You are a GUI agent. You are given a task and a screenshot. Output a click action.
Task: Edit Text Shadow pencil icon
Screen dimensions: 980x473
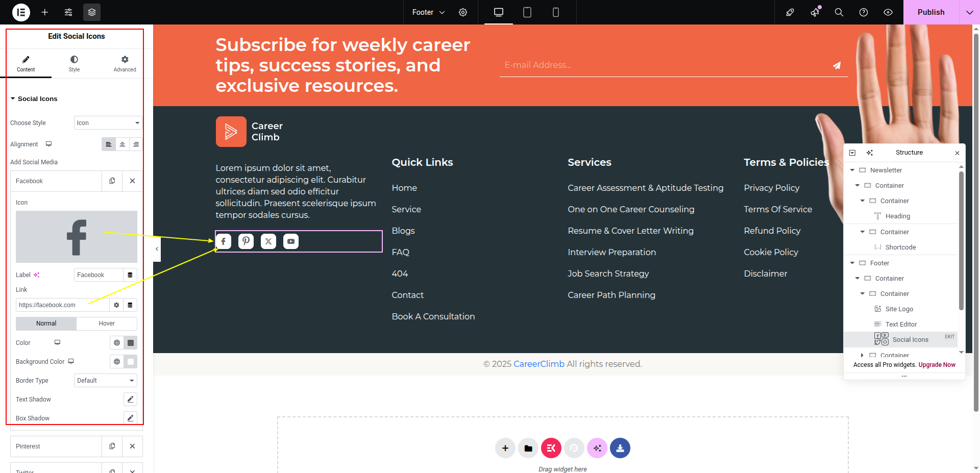130,399
